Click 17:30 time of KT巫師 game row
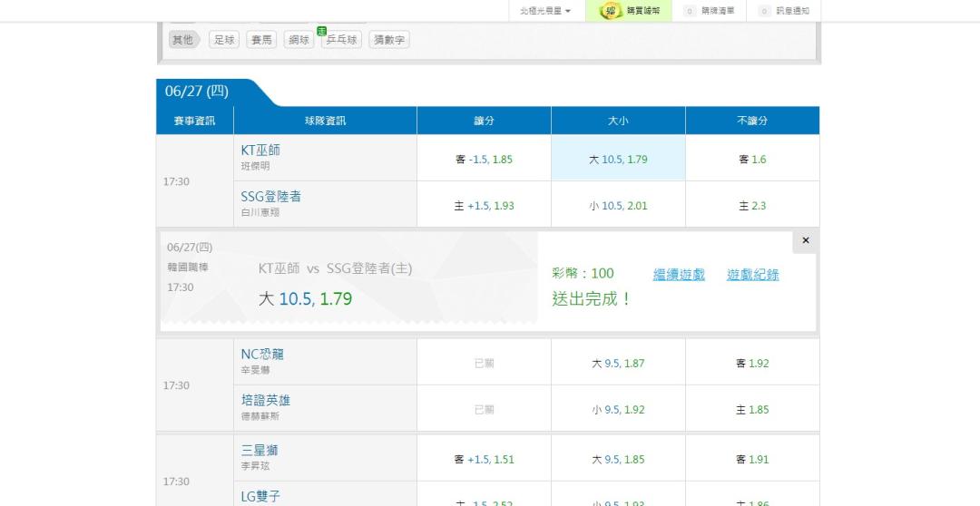Screen dimensions: 980x506 coord(176,181)
